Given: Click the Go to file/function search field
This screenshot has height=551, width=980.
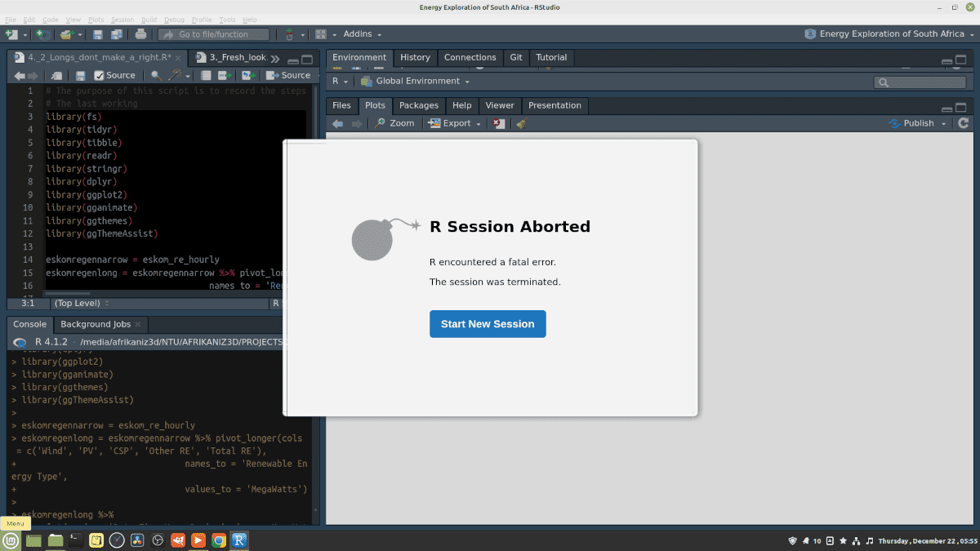Looking at the screenshot, I should point(214,34).
